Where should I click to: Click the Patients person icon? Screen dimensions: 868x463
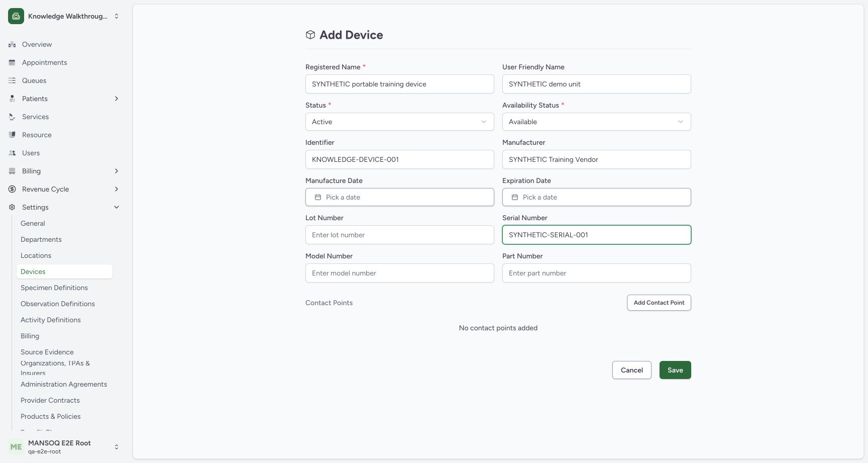(12, 99)
